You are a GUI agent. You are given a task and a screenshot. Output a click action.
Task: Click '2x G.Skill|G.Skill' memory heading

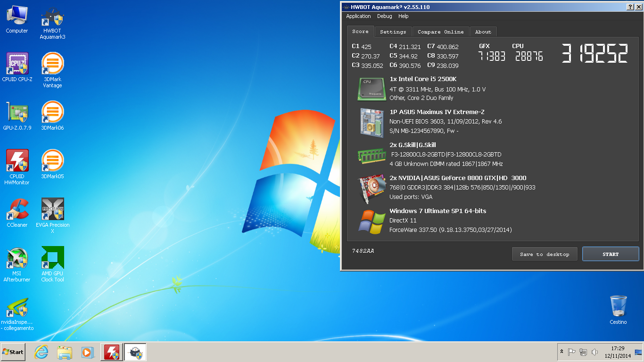click(413, 145)
